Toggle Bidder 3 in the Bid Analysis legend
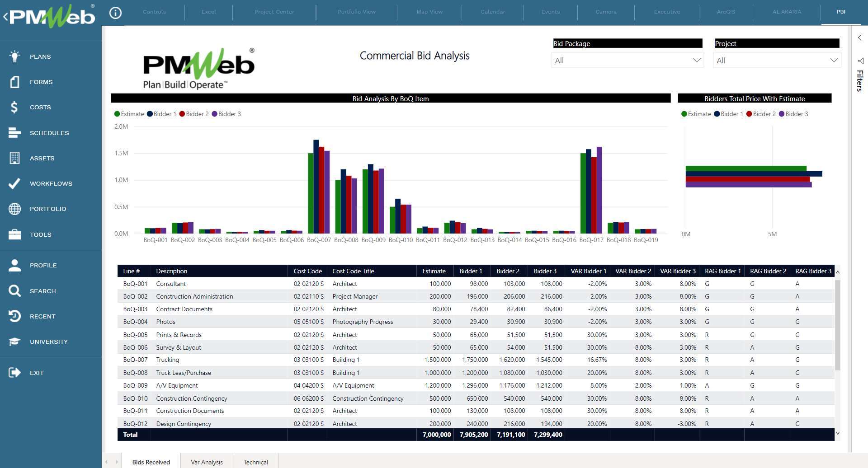 (x=226, y=114)
